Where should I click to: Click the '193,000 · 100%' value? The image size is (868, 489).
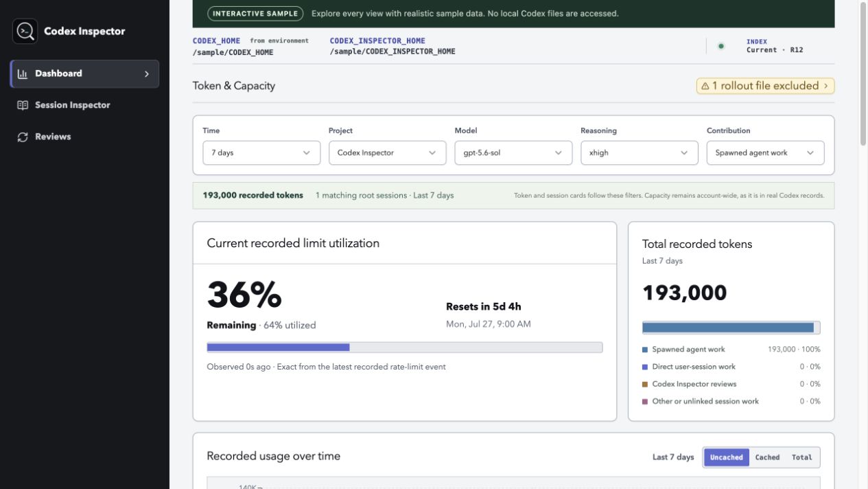[794, 350]
